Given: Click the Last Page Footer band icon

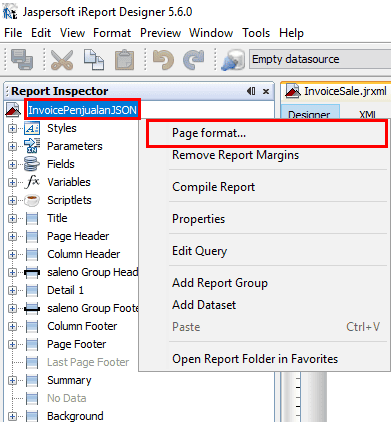Looking at the screenshot, I should [x=32, y=362].
